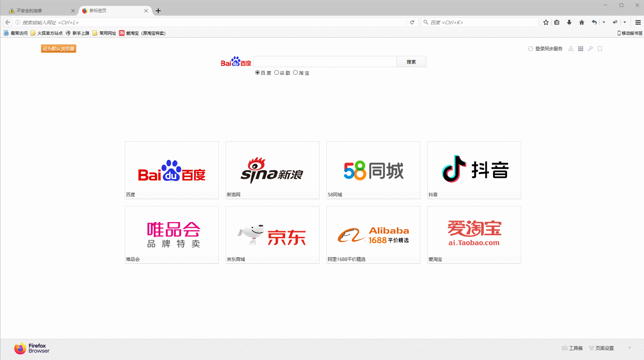Click the grid view icon near sync

(581, 49)
